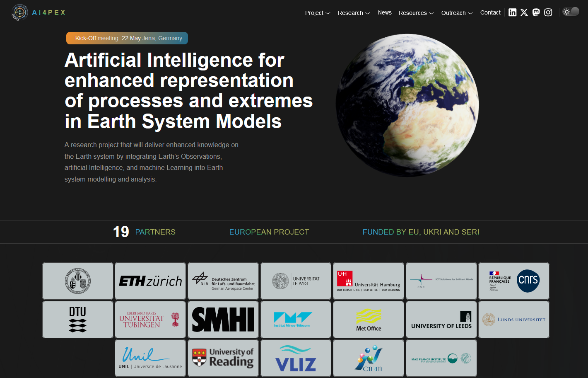Open the University of Valencia seal logo
The height and width of the screenshot is (378, 588).
coord(78,281)
